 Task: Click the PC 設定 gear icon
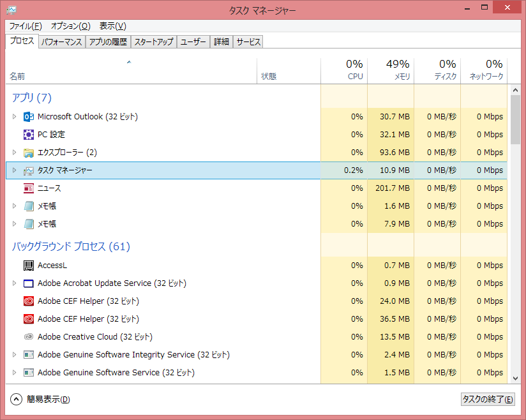coord(28,135)
